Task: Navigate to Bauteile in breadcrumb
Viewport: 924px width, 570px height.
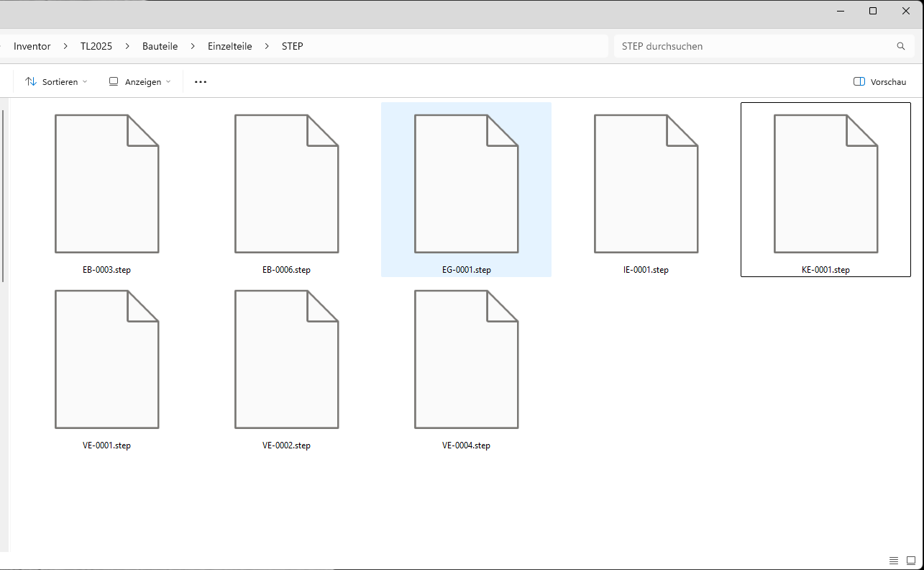Action: coord(160,46)
